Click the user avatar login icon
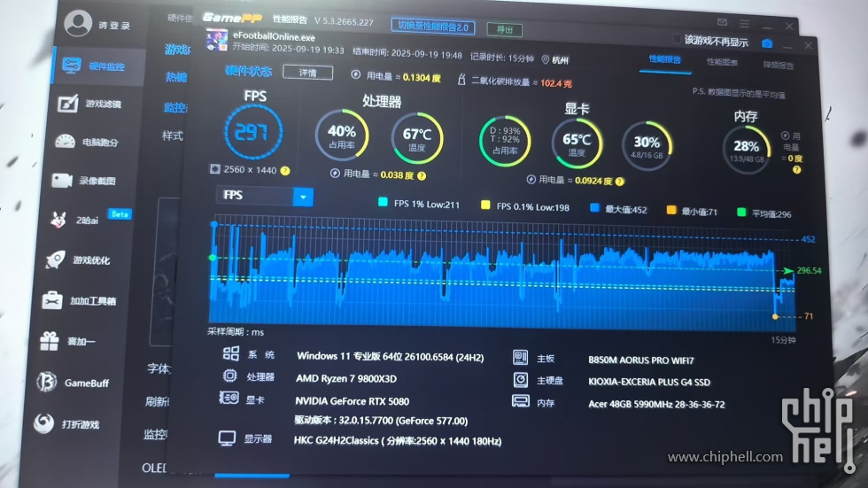The image size is (868, 488). 78,23
